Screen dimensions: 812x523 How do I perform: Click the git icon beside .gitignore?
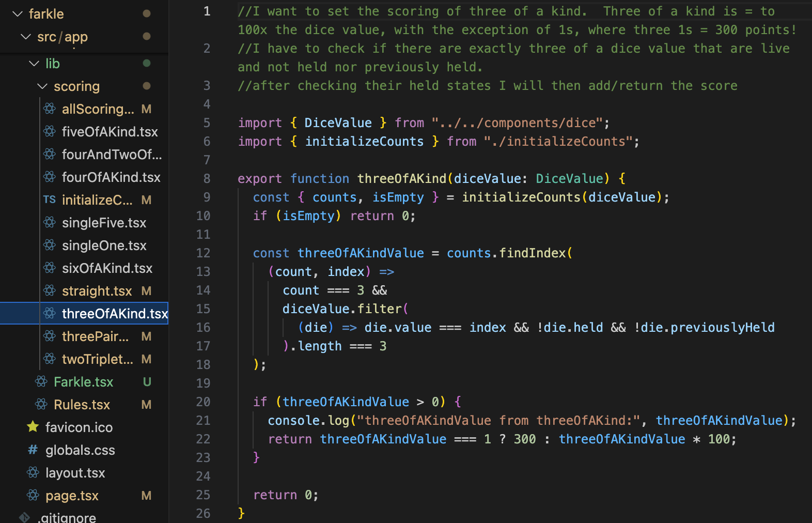tap(25, 517)
